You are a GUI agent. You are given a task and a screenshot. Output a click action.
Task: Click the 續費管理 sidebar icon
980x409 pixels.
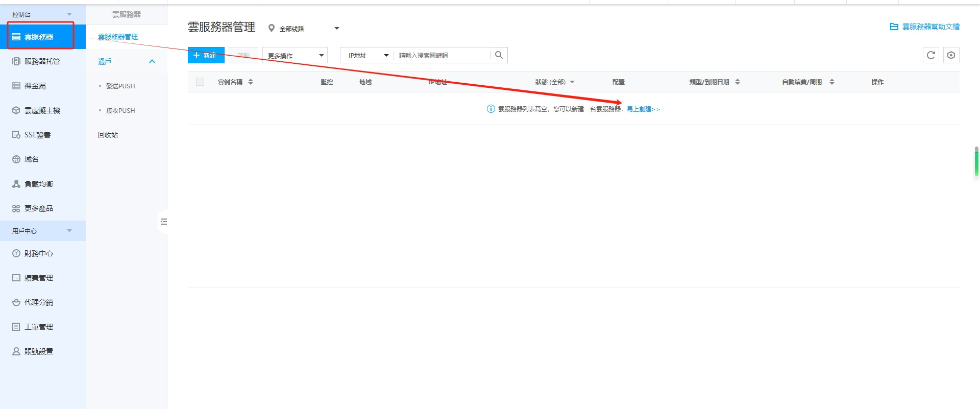(x=16, y=278)
